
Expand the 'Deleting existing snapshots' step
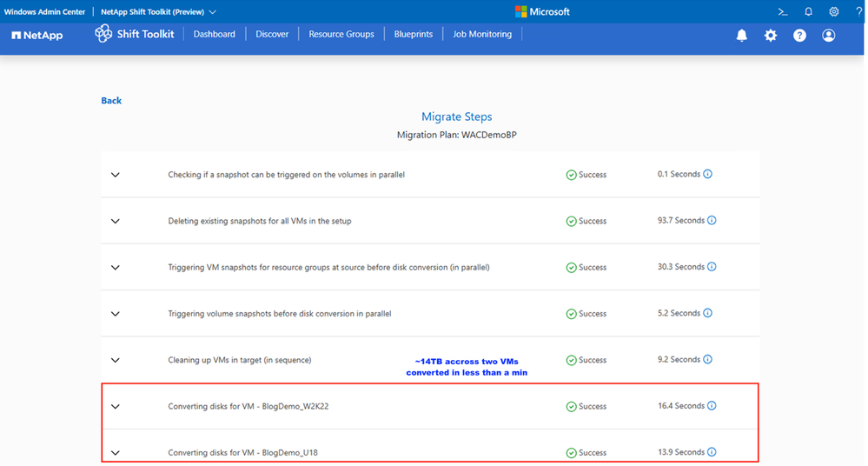tap(116, 221)
